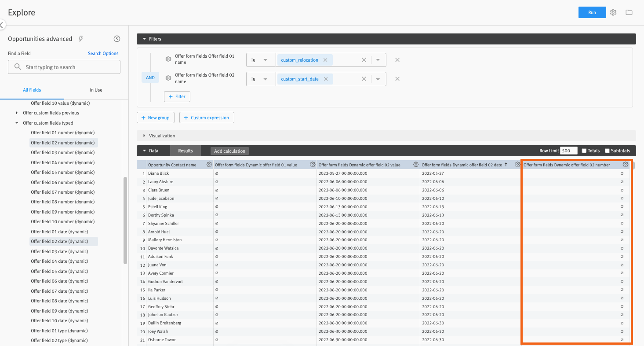Open the 'is' condition dropdown for field 01
The image size is (644, 346).
[x=261, y=60]
